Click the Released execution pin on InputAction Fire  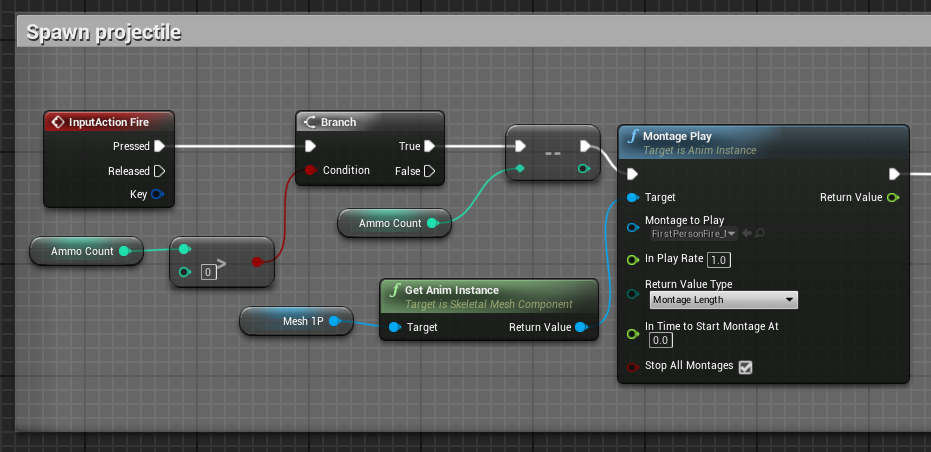(158, 171)
